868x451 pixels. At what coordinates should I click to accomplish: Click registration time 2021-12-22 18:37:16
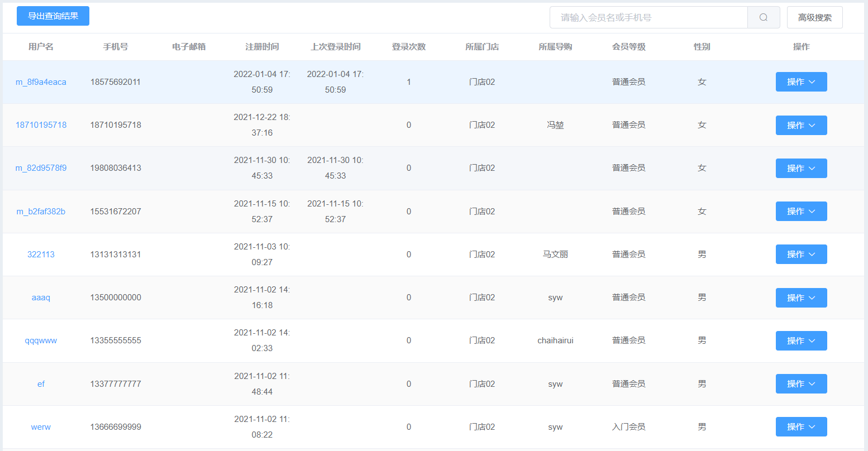tap(262, 125)
